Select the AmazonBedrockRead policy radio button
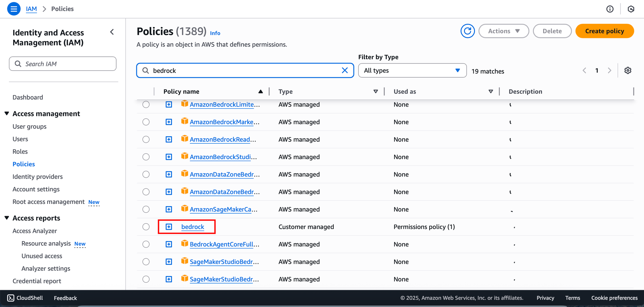The width and height of the screenshot is (644, 307). point(146,139)
